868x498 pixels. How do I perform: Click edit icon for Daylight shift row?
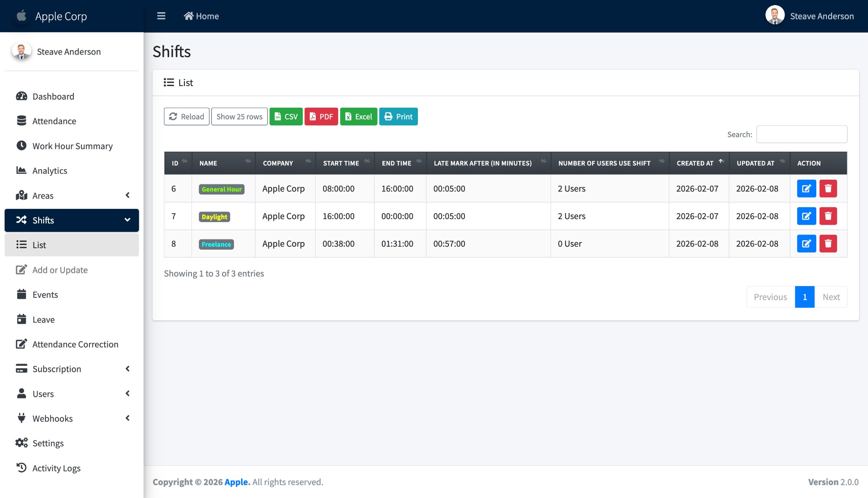(x=806, y=216)
